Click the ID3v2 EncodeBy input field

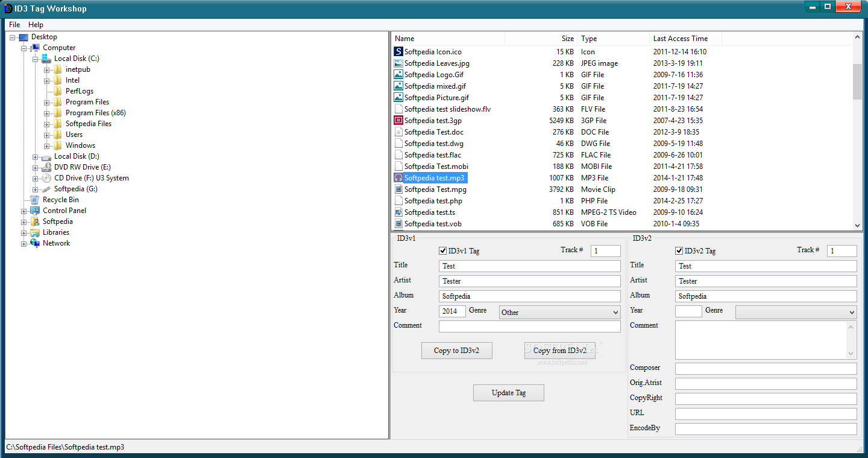766,429
